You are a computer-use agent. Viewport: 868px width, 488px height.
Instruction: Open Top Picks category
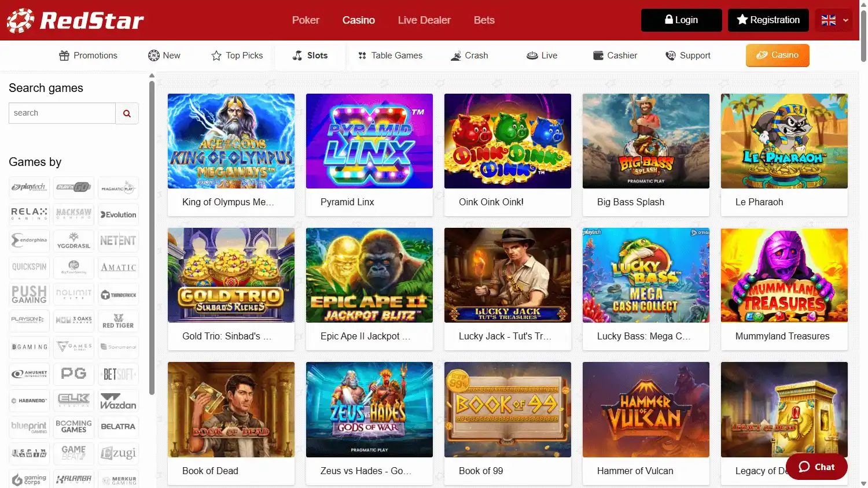coord(237,56)
